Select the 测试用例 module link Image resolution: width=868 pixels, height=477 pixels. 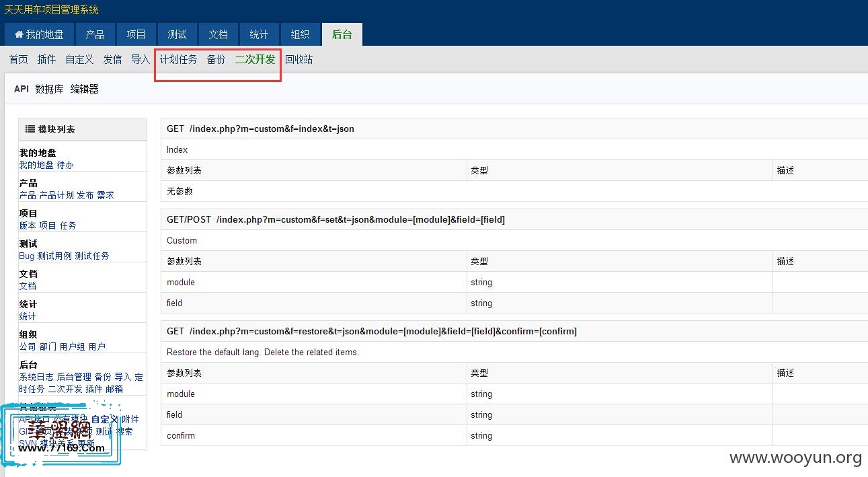coord(54,256)
